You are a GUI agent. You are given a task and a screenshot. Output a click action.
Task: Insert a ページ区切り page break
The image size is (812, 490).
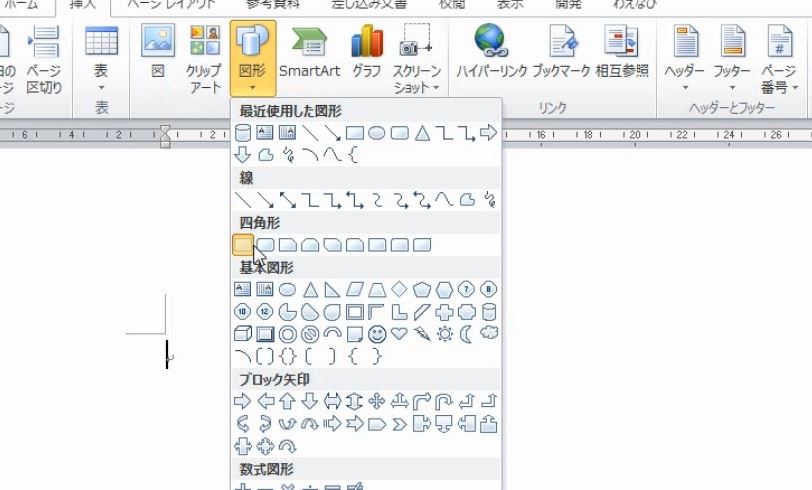click(x=44, y=58)
